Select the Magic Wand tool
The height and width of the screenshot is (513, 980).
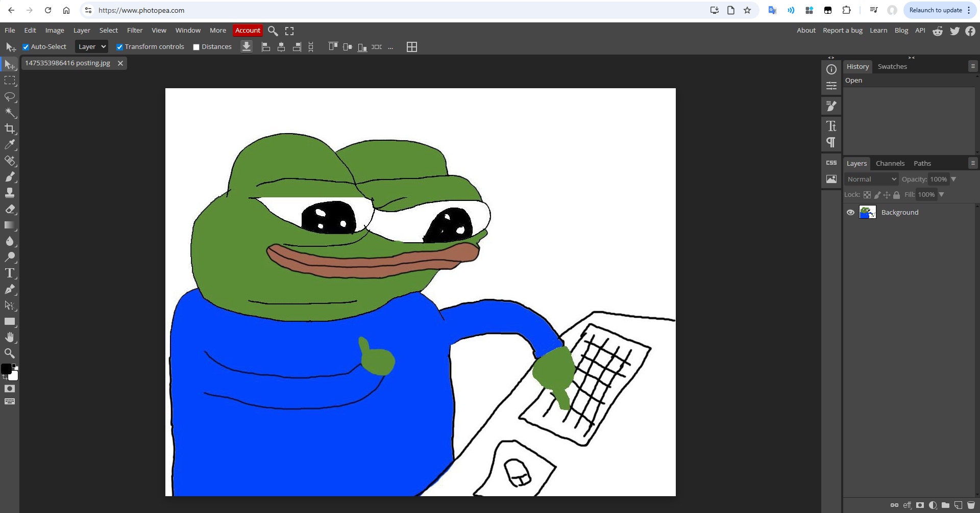click(x=10, y=113)
